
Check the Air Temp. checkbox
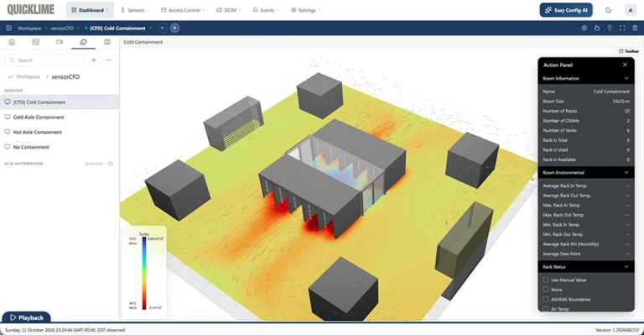545,309
